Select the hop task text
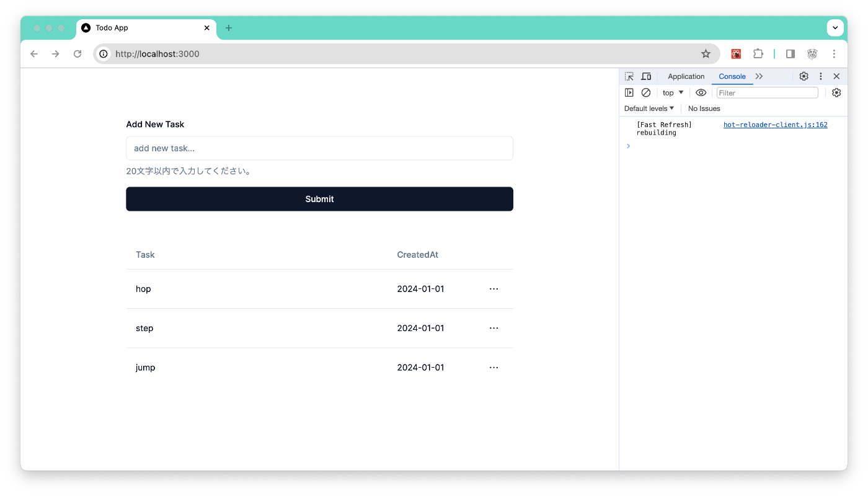This screenshot has height=496, width=868. (x=143, y=289)
